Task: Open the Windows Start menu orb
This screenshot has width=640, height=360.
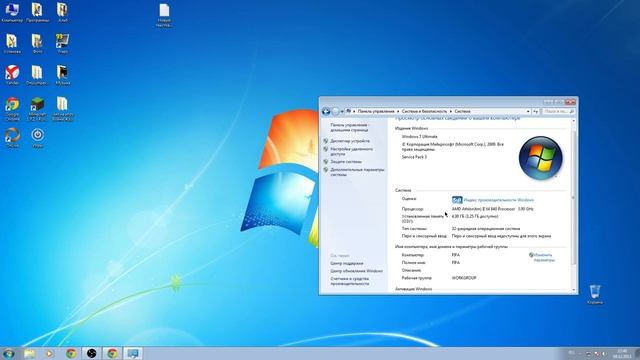Action: click(x=9, y=353)
